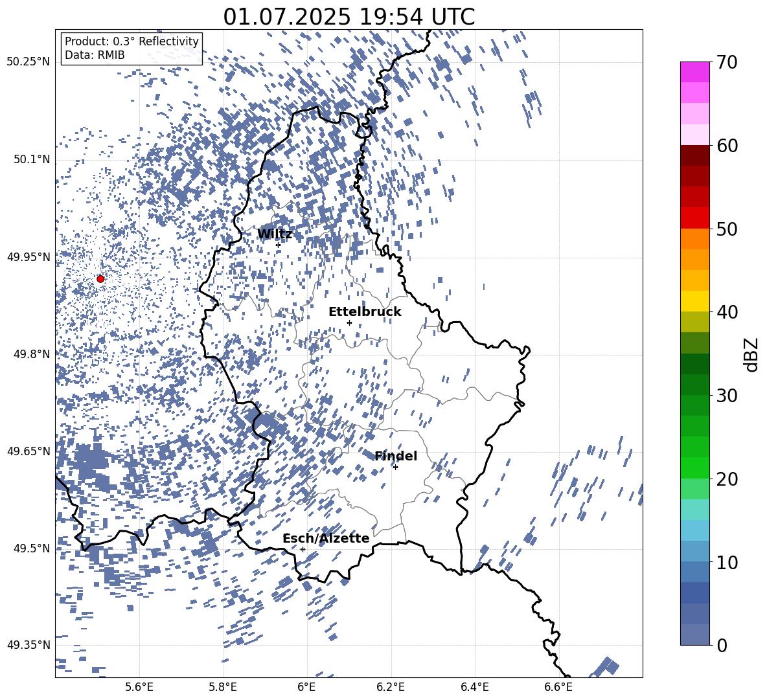Viewport: 767px width, 700px height.
Task: Click the Esch/Alzette station cross marker
Action: pos(303,549)
